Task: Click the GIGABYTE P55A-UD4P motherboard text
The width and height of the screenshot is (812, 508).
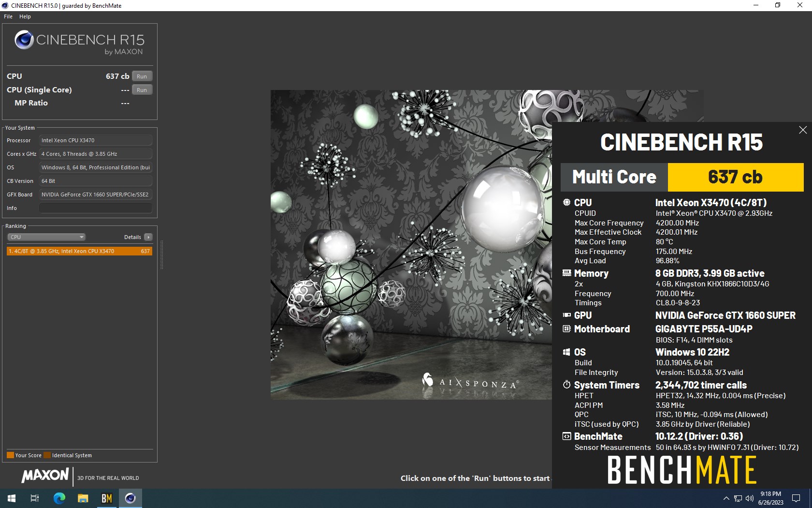Action: point(704,329)
